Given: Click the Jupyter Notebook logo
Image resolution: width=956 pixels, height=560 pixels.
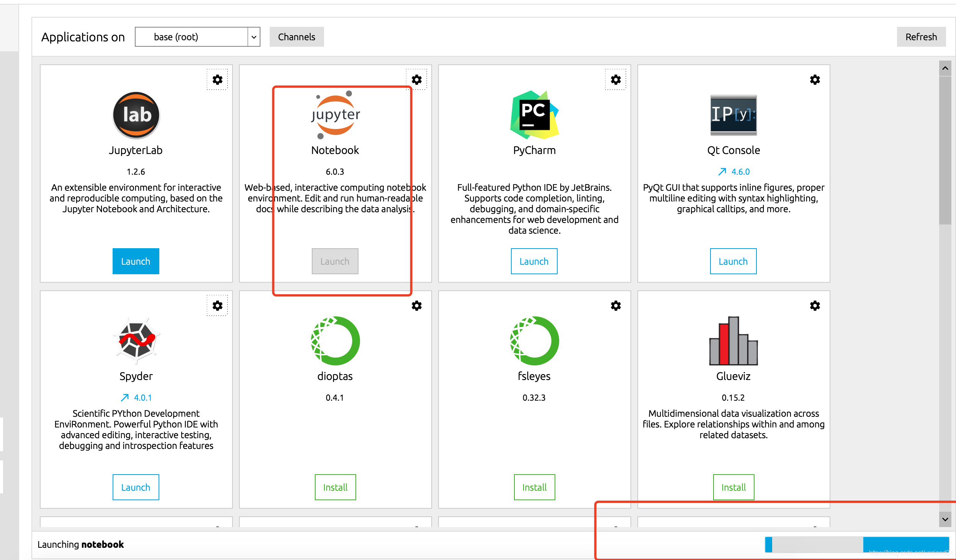Looking at the screenshot, I should [x=335, y=115].
